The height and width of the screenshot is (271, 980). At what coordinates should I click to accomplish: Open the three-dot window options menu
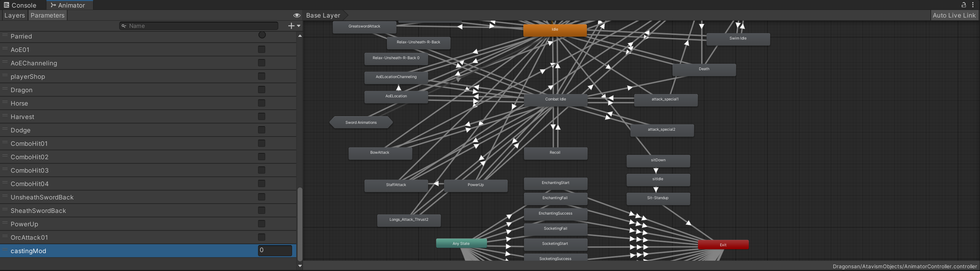973,5
